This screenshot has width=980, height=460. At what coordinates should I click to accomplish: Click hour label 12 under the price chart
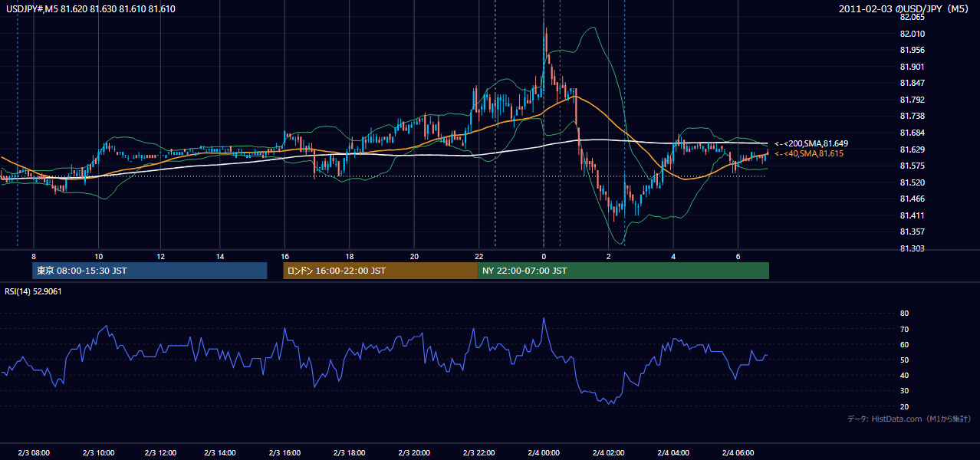tap(161, 256)
